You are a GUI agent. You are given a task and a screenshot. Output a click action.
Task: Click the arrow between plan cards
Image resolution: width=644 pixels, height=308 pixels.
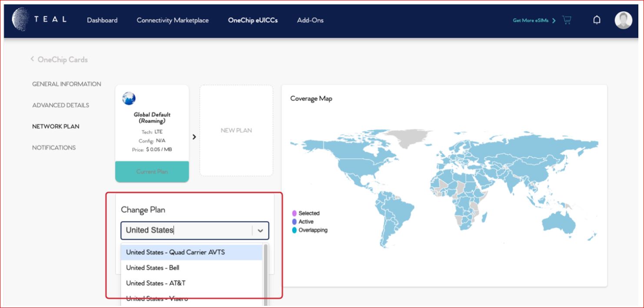[194, 137]
